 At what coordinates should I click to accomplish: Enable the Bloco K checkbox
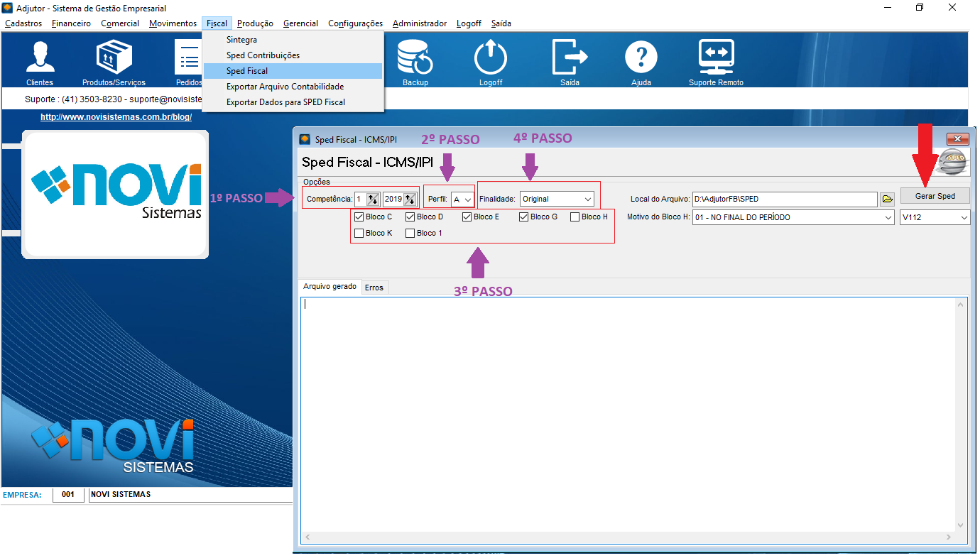pos(359,233)
